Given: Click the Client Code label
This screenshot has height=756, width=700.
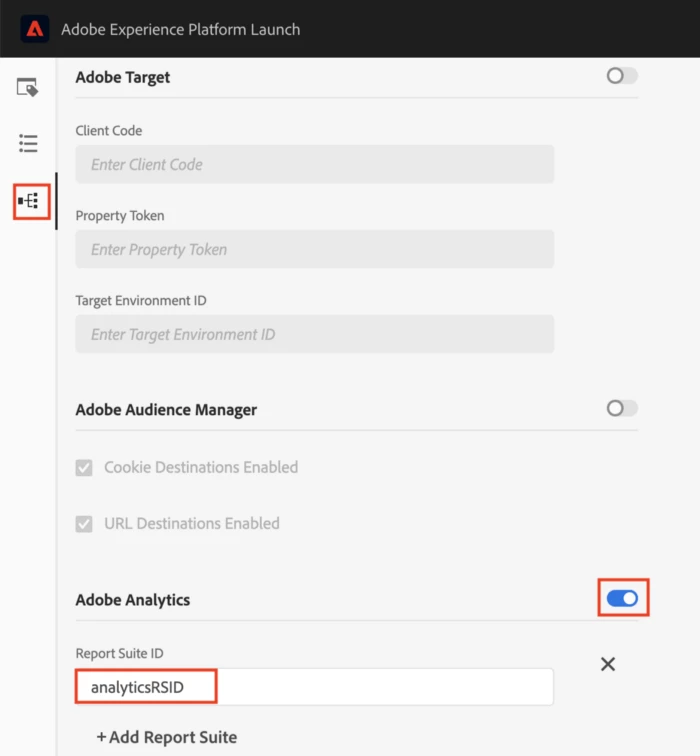Looking at the screenshot, I should pos(109,131).
